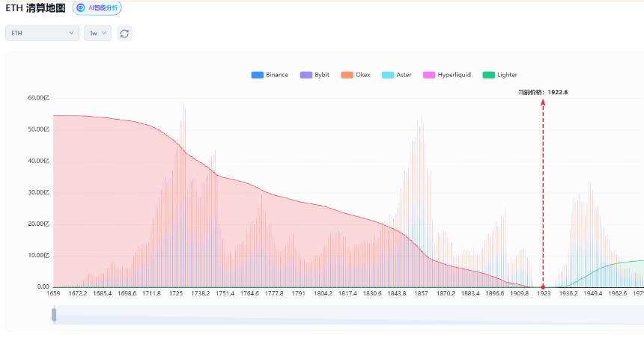Open the ETH coin dropdown
Screen dimensions: 644x362
pos(42,33)
